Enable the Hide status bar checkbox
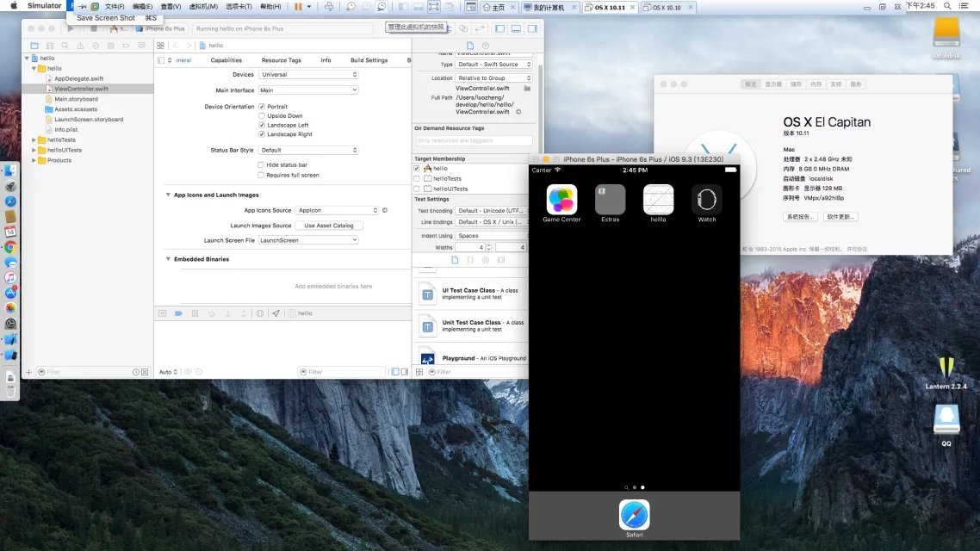Viewport: 980px width, 551px height. (261, 165)
